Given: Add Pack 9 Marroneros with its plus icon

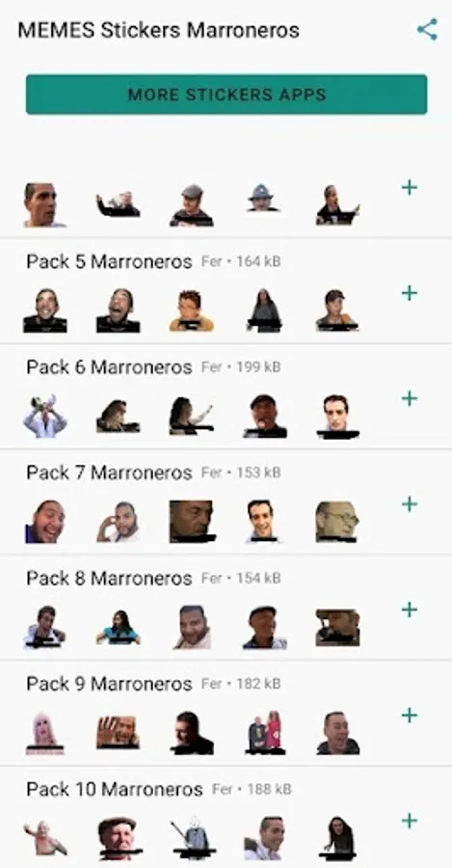Looking at the screenshot, I should coord(410,716).
